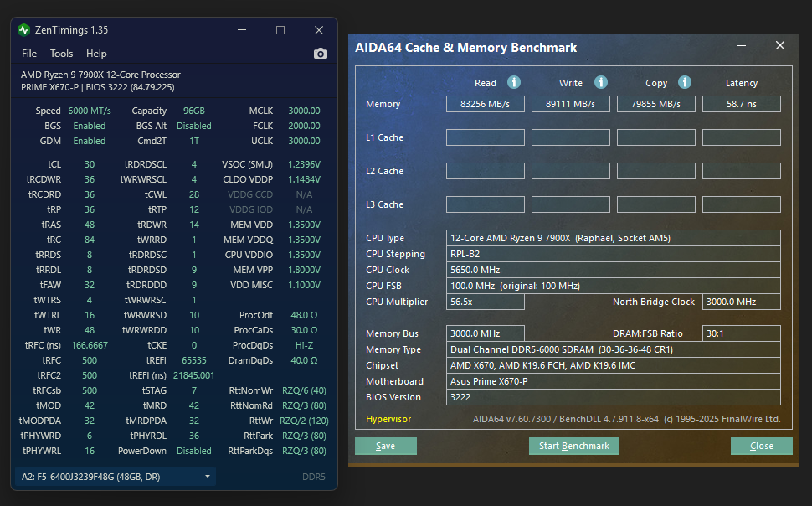Screen dimensions: 812x506
Task: Click the tRAS value 48
Action: 90,225
